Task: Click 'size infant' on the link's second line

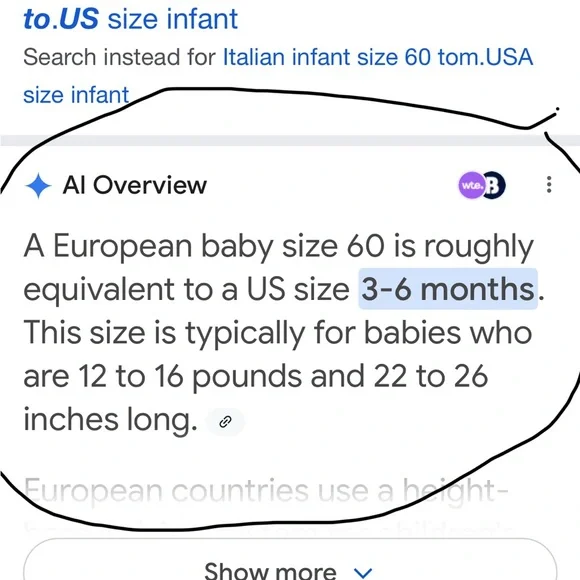Action: 76,95
